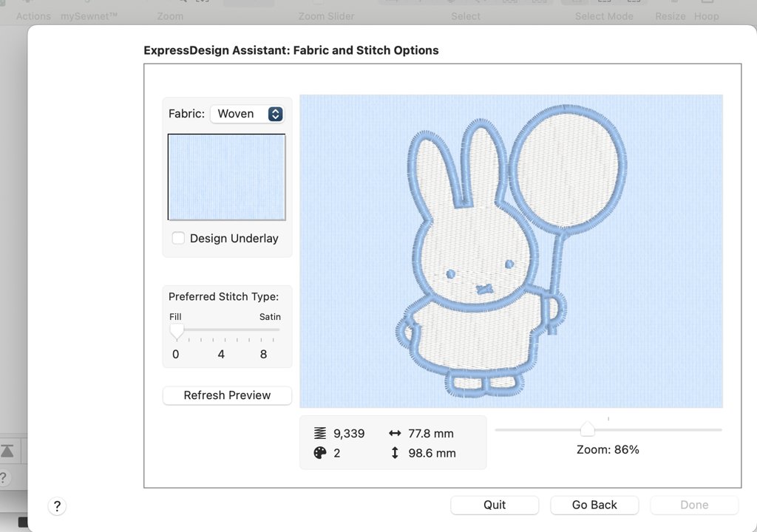Click the width value 77.8 mm
Viewport: 757px width, 532px height.
(431, 434)
